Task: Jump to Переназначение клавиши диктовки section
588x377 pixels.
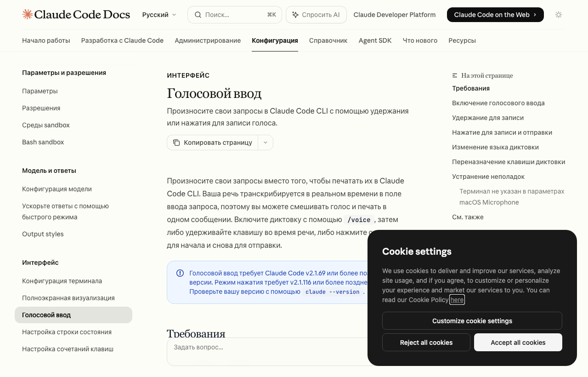Action: [x=509, y=162]
